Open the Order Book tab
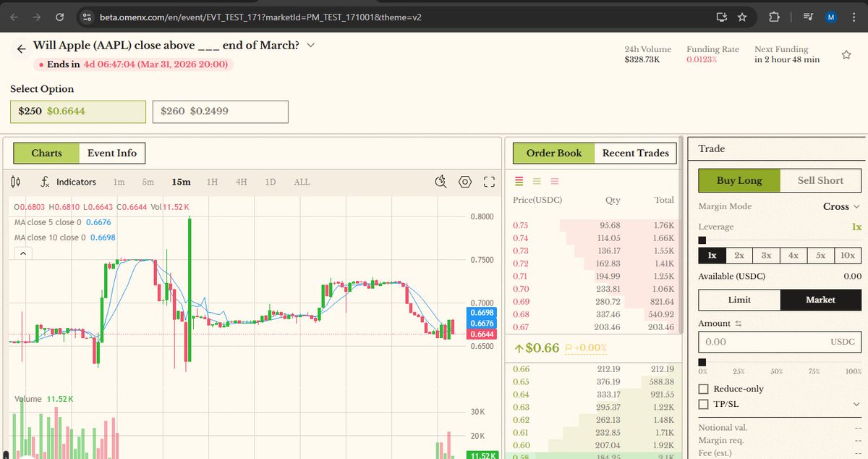The height and width of the screenshot is (459, 868). 554,153
